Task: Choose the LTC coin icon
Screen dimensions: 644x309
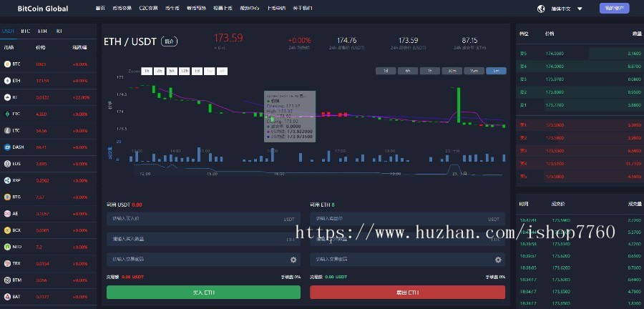Action: 7,130
